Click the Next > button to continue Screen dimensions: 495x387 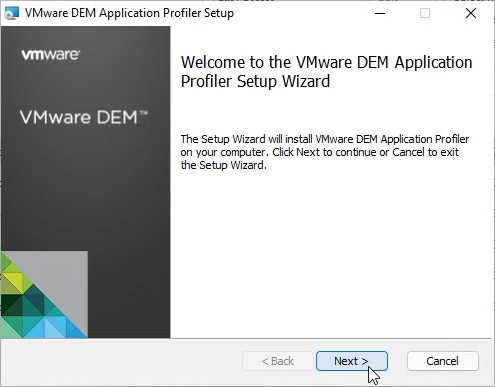(x=352, y=361)
